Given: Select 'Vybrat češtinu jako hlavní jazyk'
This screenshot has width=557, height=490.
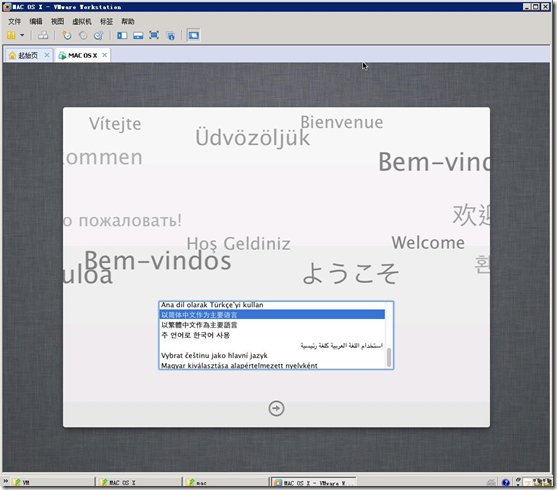Looking at the screenshot, I should [272, 355].
